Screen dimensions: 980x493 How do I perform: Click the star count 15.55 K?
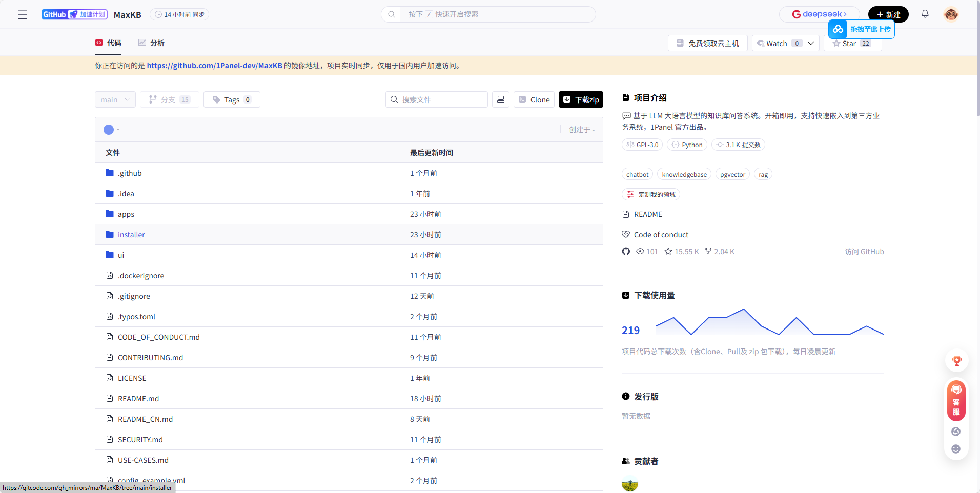click(682, 252)
